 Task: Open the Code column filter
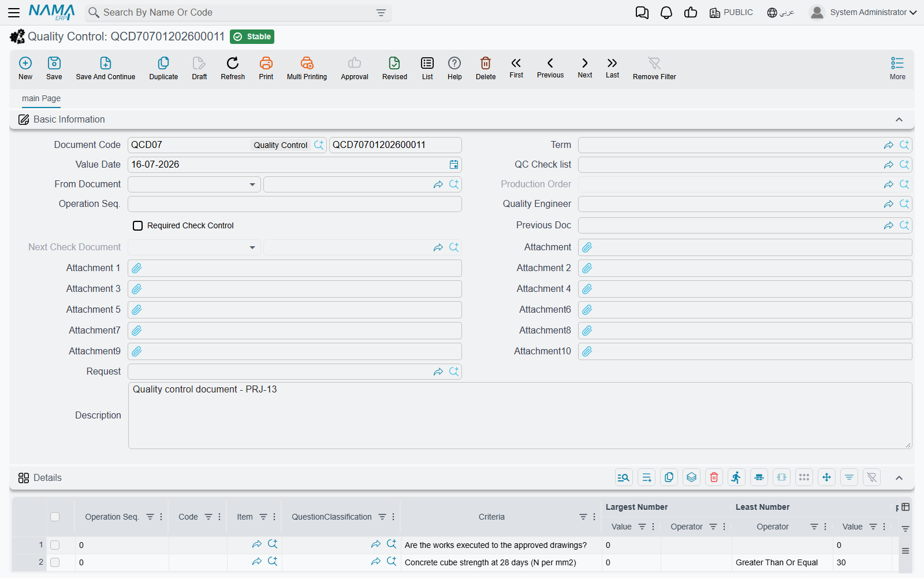click(208, 517)
